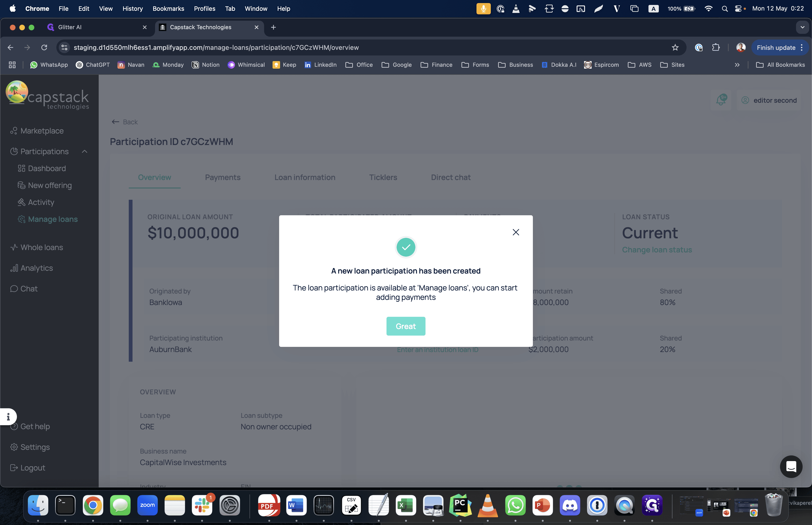Open the editor second user menu

pos(769,100)
